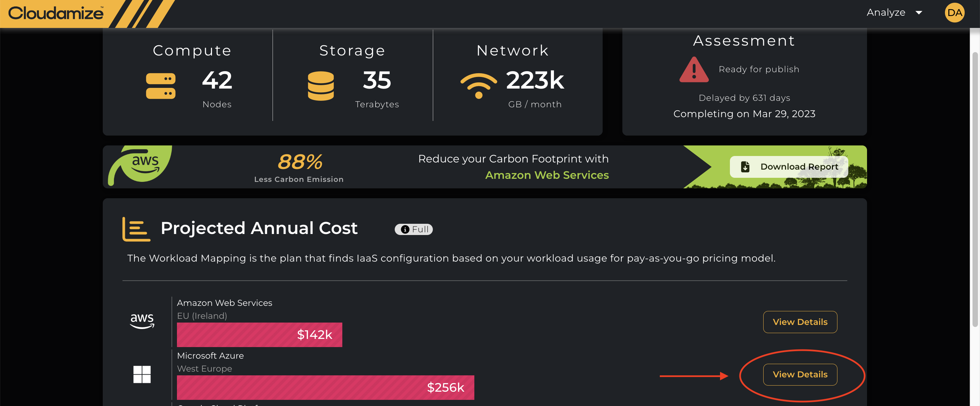Open the DA user avatar menu
The height and width of the screenshot is (406, 980).
954,13
